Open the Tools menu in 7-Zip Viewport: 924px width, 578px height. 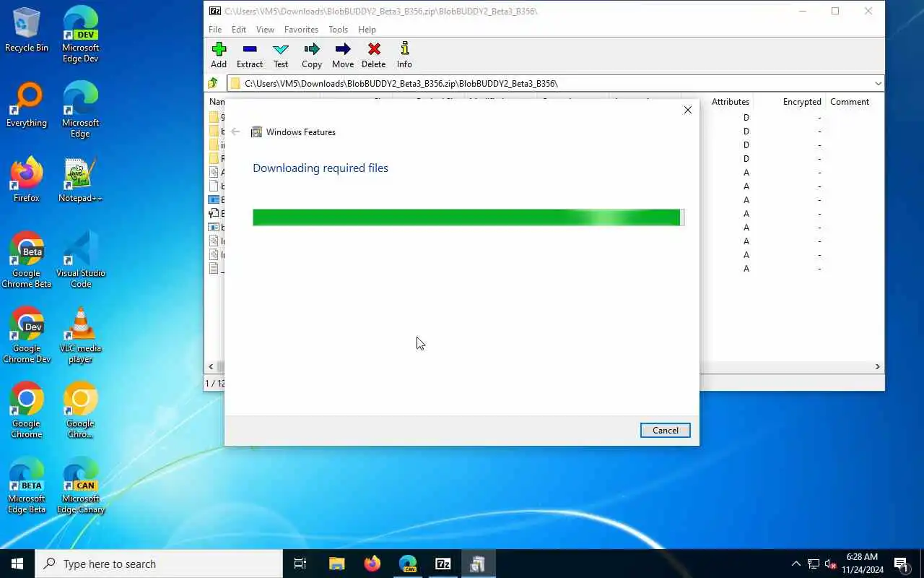pos(338,30)
